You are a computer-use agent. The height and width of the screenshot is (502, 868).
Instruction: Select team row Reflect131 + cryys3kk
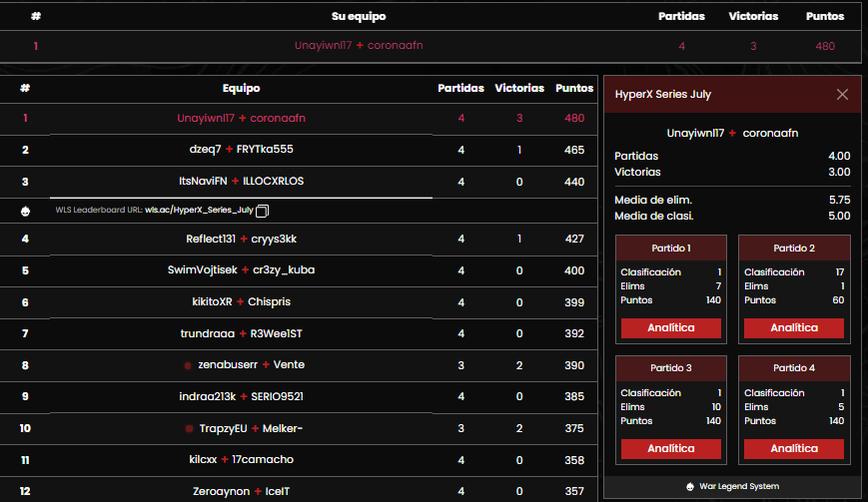(299, 239)
